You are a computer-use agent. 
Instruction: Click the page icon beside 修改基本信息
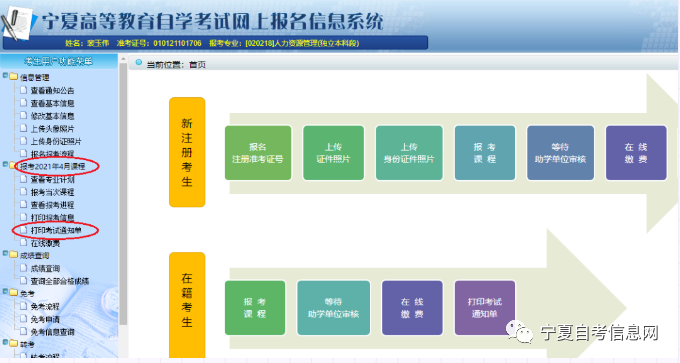tap(24, 115)
